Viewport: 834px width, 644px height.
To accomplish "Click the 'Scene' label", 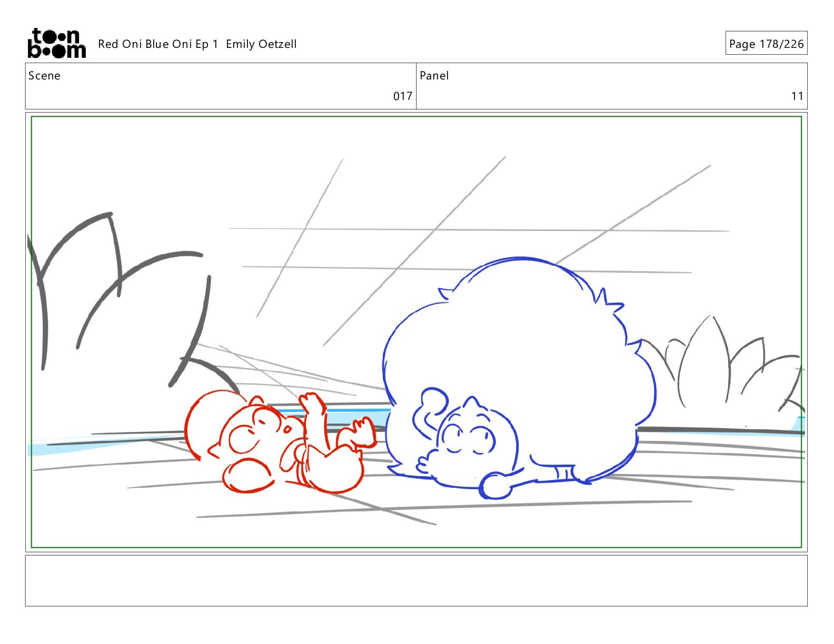I will [x=44, y=76].
